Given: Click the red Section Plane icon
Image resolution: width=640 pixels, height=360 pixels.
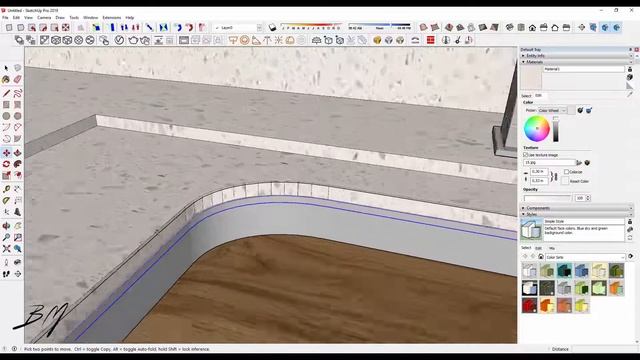Looking at the screenshot, I should coord(430,40).
